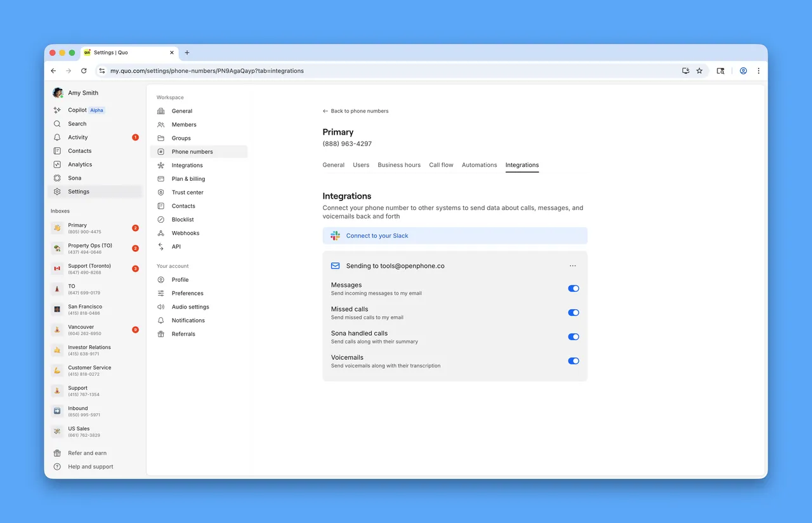The image size is (812, 523).
Task: Open Referrals gift icon
Action: click(161, 334)
